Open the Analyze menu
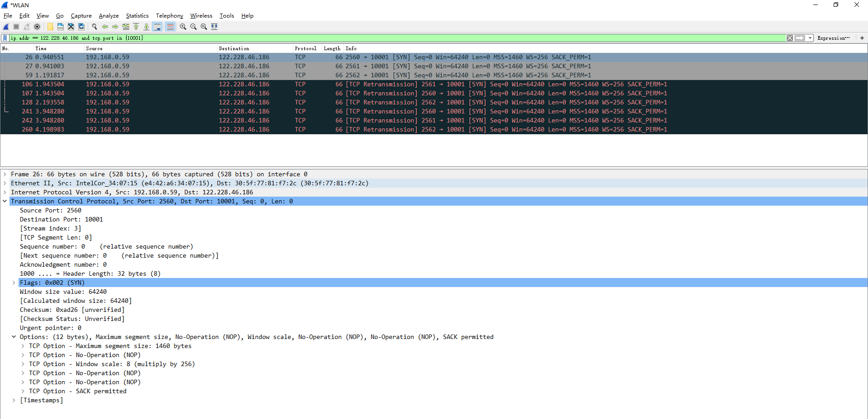Viewport: 868px width, 419px height. pyautogui.click(x=108, y=16)
